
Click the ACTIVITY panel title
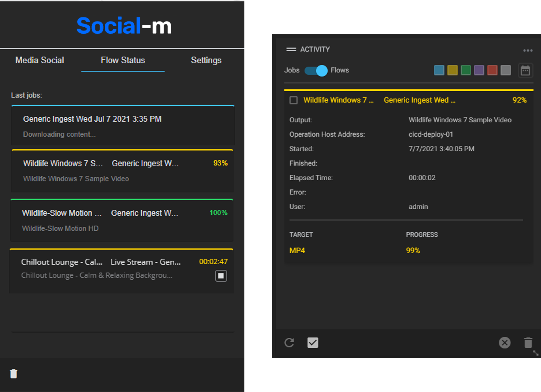pos(315,49)
